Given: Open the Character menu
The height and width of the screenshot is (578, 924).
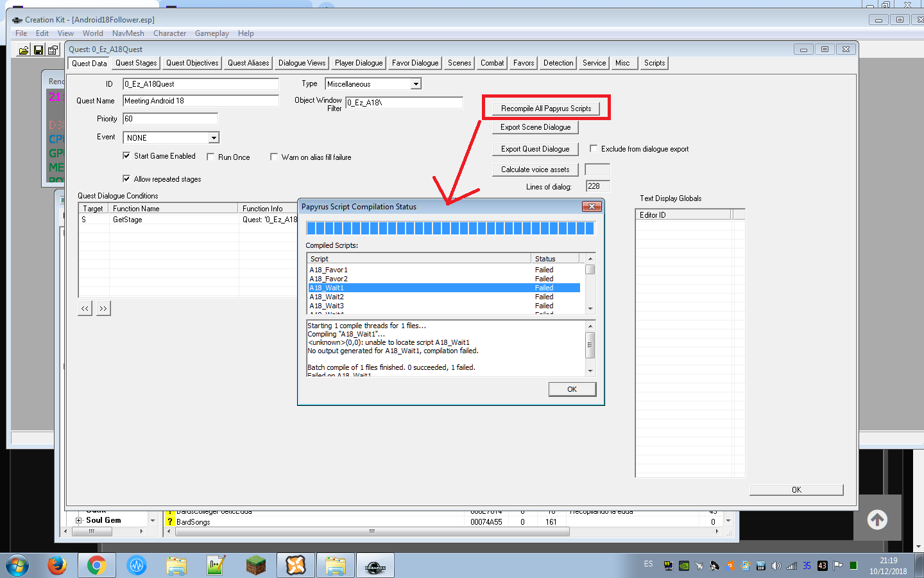Looking at the screenshot, I should coord(169,33).
